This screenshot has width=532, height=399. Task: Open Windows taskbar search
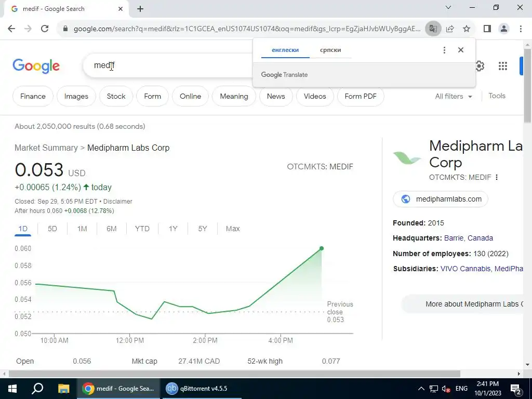[x=37, y=389]
